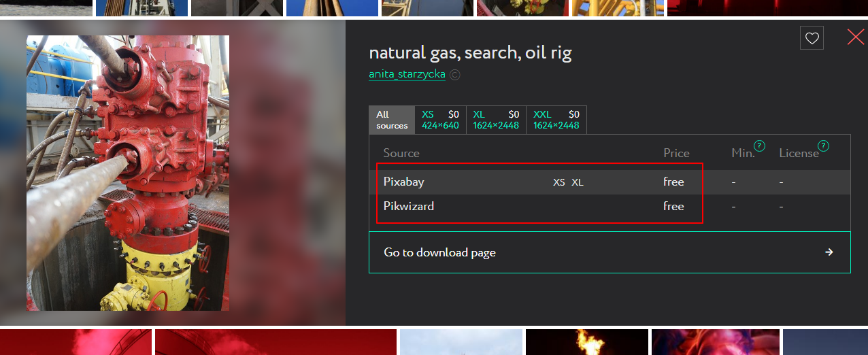
Task: Click the arrow on Go to download page
Action: (829, 252)
